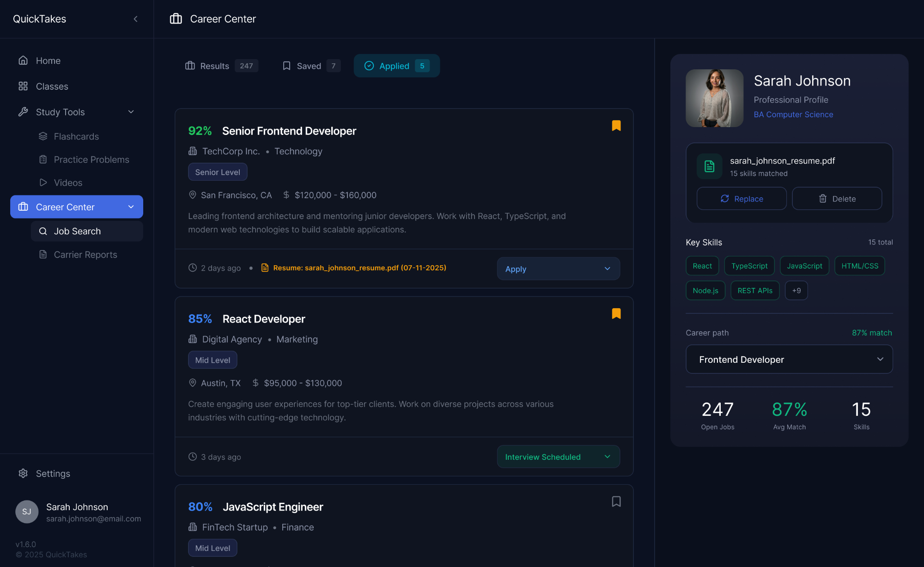Open the Frontend Developer career path dropdown
Screen dimensions: 924x567
point(789,359)
